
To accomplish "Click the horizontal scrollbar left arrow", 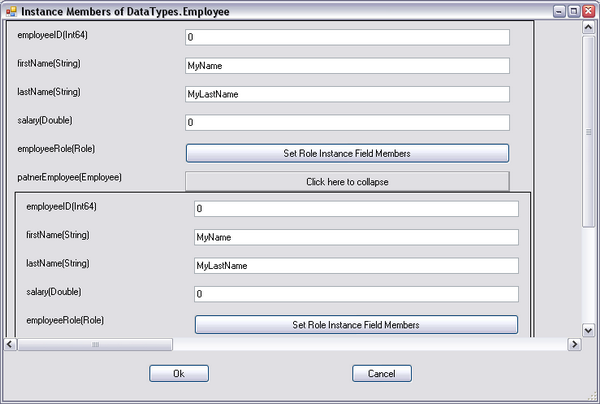I will coord(10,344).
